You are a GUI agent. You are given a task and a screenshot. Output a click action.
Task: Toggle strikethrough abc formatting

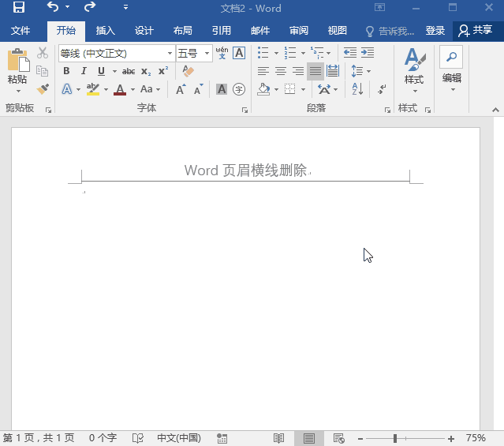(x=129, y=71)
